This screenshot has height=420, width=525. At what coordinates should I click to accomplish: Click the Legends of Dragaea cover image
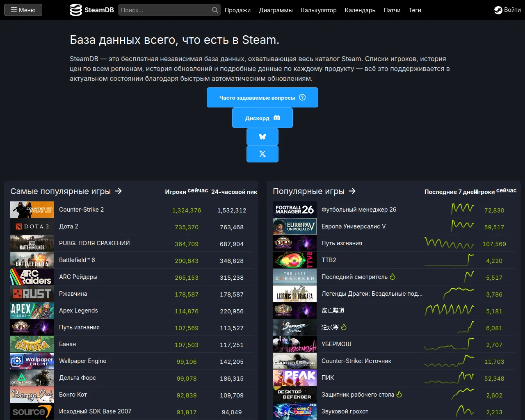tap(294, 294)
